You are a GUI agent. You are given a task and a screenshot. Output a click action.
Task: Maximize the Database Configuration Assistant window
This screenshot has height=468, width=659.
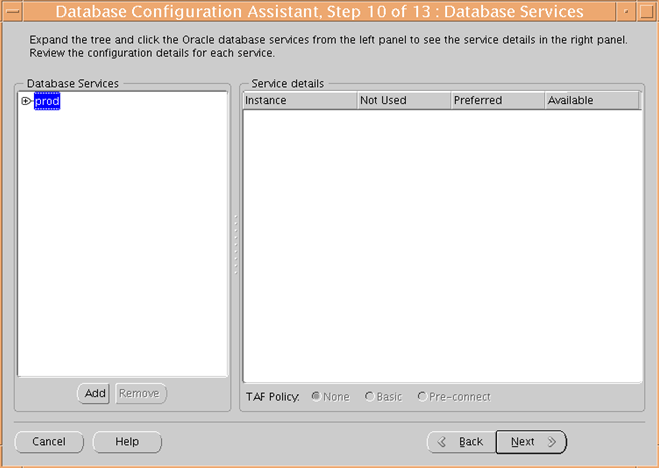pos(647,11)
